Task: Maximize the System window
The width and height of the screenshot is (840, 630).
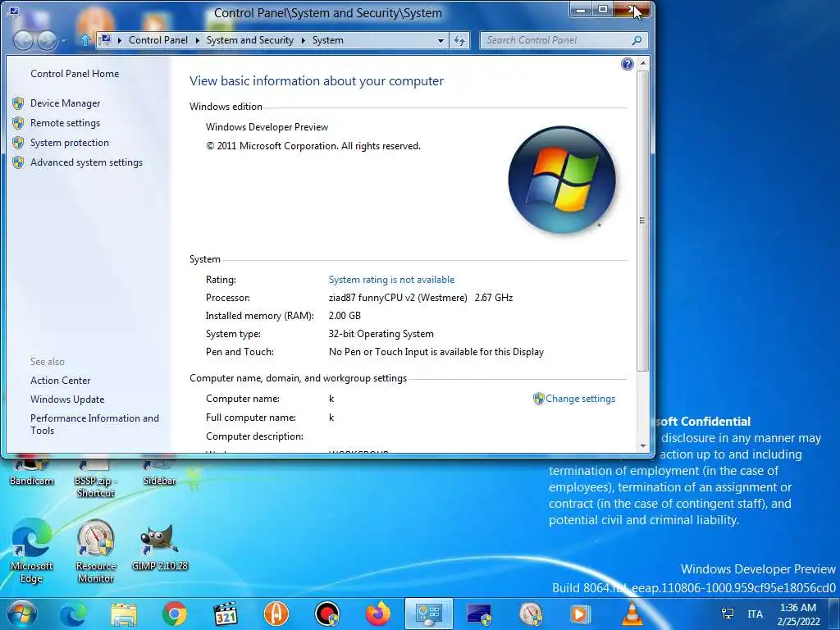Action: [602, 9]
